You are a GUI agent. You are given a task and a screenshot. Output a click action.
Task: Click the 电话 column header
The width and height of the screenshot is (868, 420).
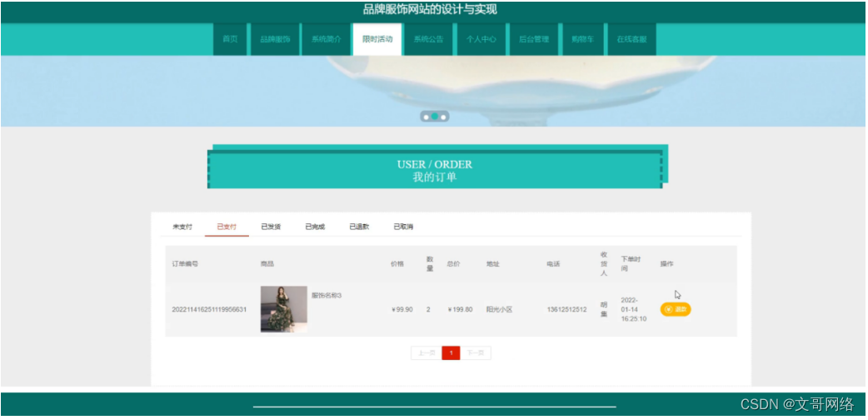click(x=554, y=263)
